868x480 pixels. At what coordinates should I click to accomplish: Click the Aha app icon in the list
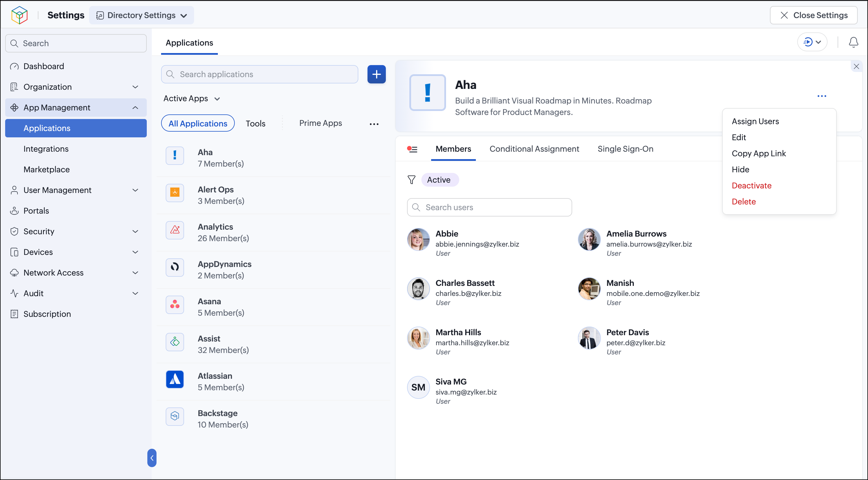[175, 155]
